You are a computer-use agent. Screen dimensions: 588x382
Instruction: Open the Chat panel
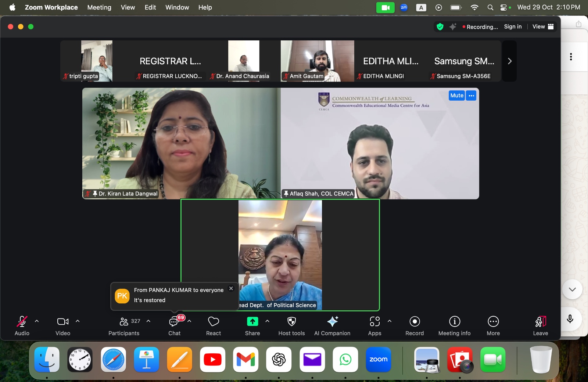point(174,325)
